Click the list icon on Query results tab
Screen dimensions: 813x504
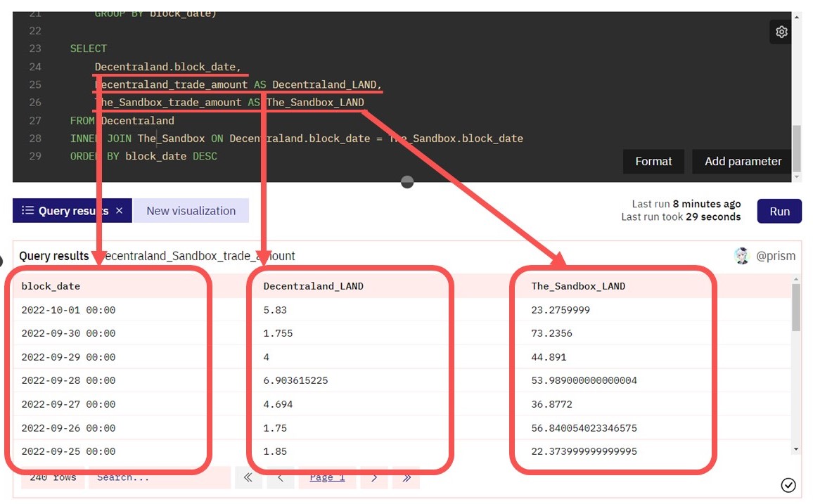tap(26, 210)
